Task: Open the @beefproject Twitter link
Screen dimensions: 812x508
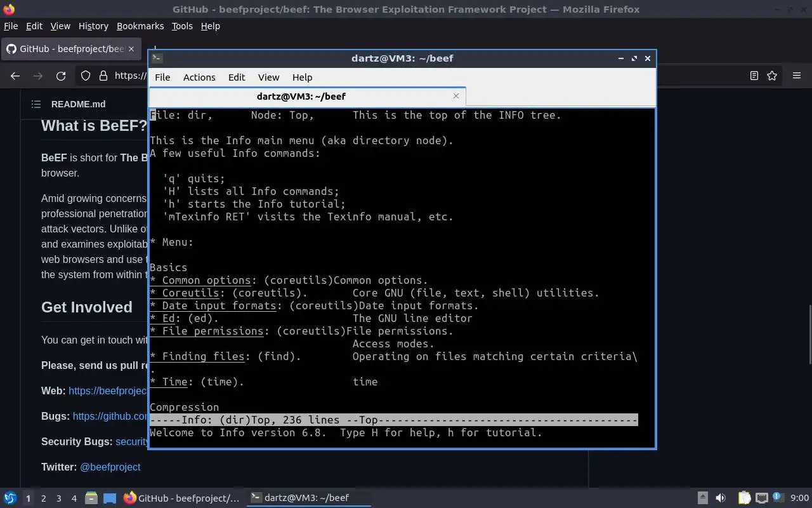Action: pos(110,467)
